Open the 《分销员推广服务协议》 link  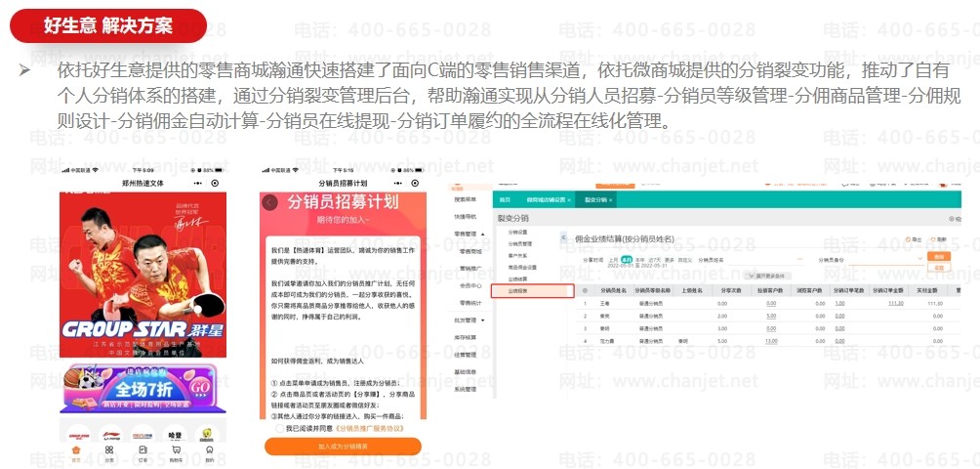[368, 428]
